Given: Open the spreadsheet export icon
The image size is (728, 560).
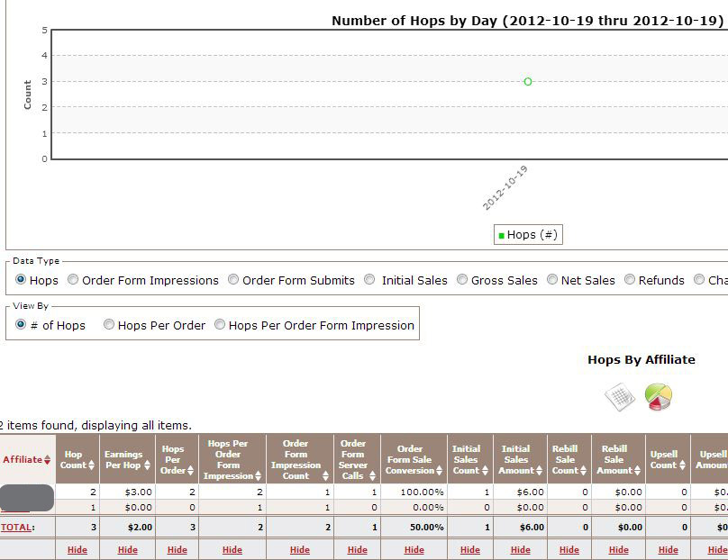Looking at the screenshot, I should 620,397.
